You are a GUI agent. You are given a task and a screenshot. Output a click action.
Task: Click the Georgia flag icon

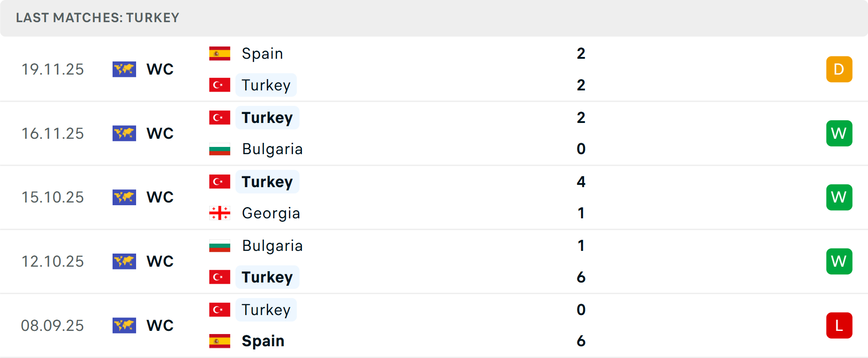220,213
